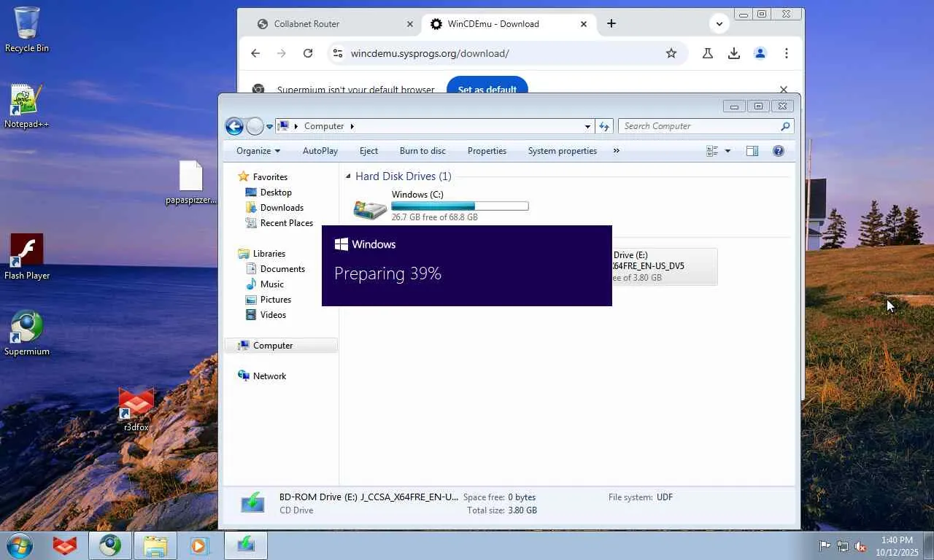Open the network tray icon
This screenshot has width=934, height=560.
843,546
